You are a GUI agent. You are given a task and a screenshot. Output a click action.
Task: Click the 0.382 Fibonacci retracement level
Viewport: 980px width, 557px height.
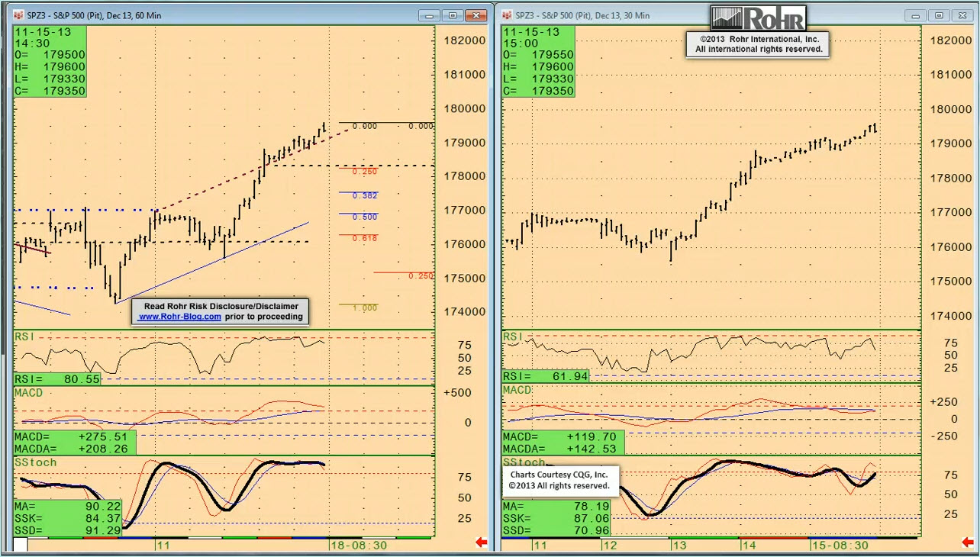coord(364,195)
